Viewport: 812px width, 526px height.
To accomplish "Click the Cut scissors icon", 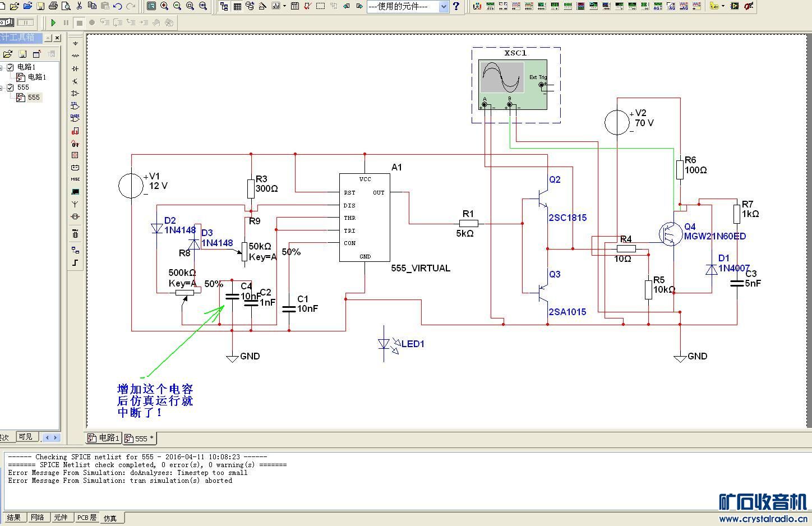I will (x=79, y=6).
